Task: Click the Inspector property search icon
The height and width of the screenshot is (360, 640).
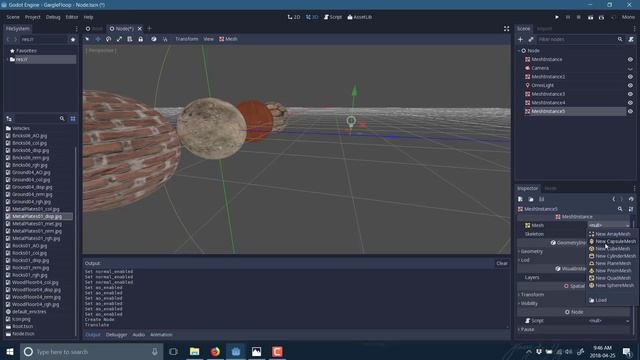Action: click(x=620, y=209)
